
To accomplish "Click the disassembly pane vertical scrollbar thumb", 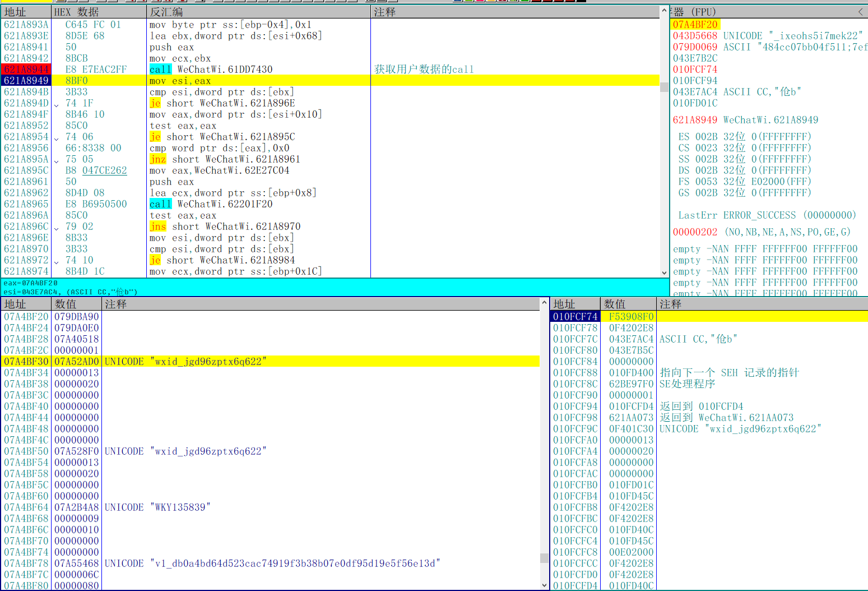I will (665, 87).
